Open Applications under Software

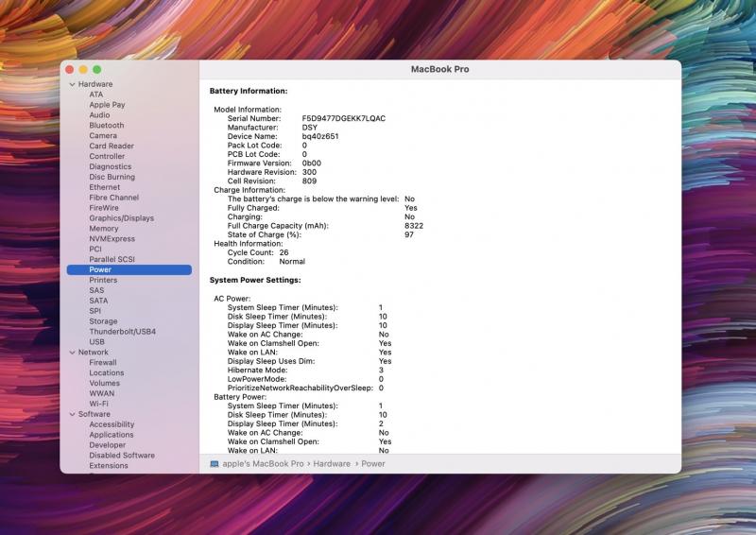(x=112, y=435)
